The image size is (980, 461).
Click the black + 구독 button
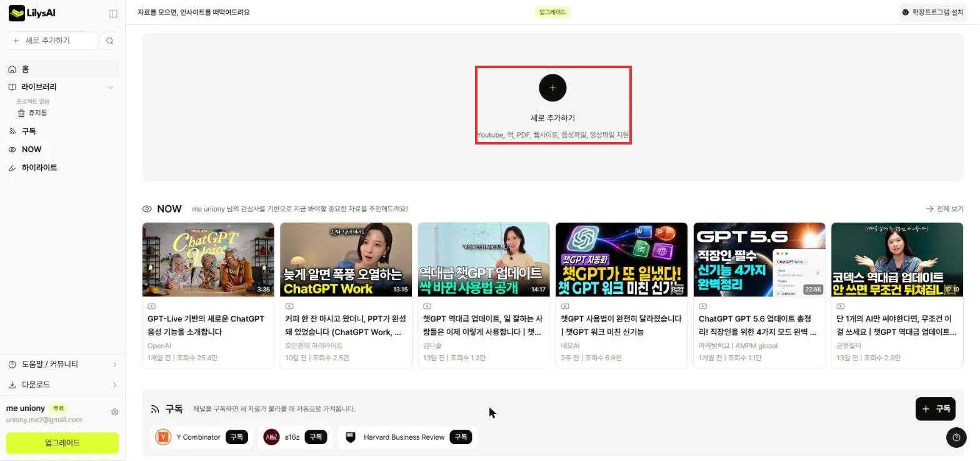point(936,409)
